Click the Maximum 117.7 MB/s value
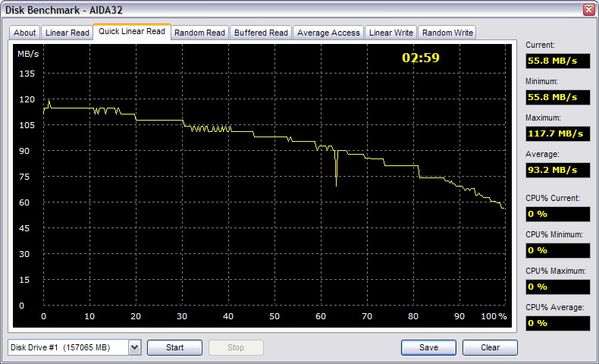 (558, 133)
